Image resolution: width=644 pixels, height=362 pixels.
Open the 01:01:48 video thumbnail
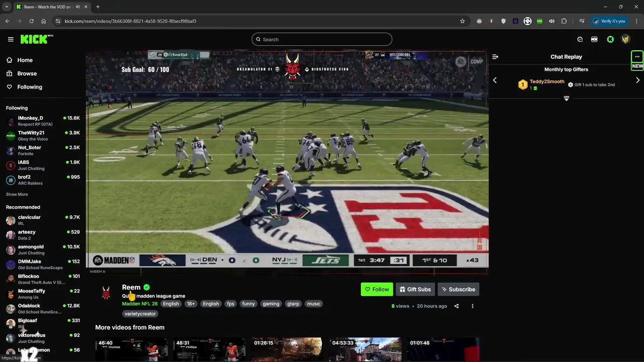point(443,349)
